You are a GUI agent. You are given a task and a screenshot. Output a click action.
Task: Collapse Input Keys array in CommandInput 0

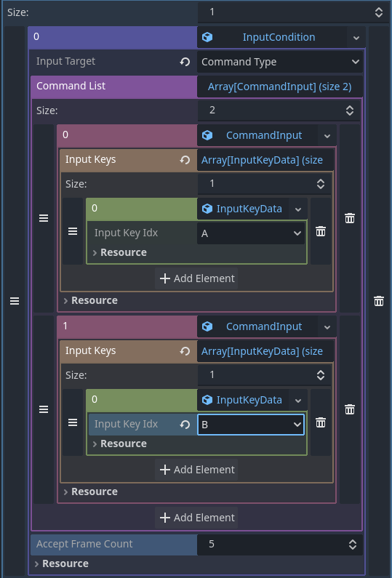[265, 160]
